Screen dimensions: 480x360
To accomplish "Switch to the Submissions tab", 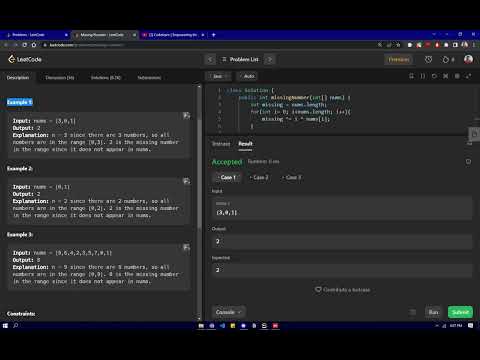I will pos(149,78).
